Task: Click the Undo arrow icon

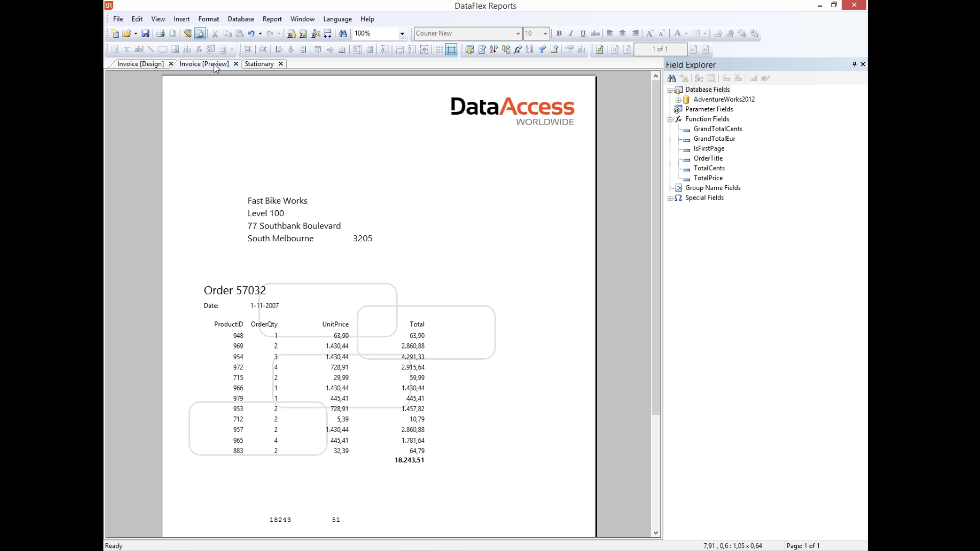Action: pyautogui.click(x=251, y=34)
